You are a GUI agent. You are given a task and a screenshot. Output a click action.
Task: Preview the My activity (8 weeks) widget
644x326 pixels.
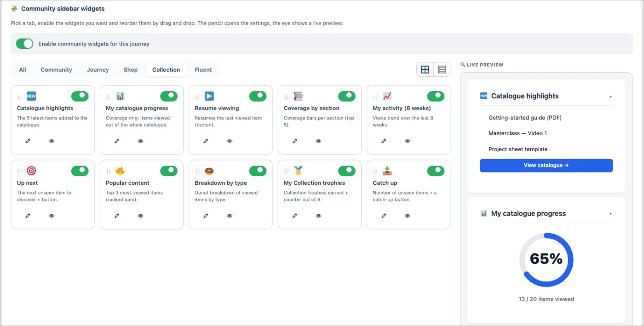pos(408,141)
